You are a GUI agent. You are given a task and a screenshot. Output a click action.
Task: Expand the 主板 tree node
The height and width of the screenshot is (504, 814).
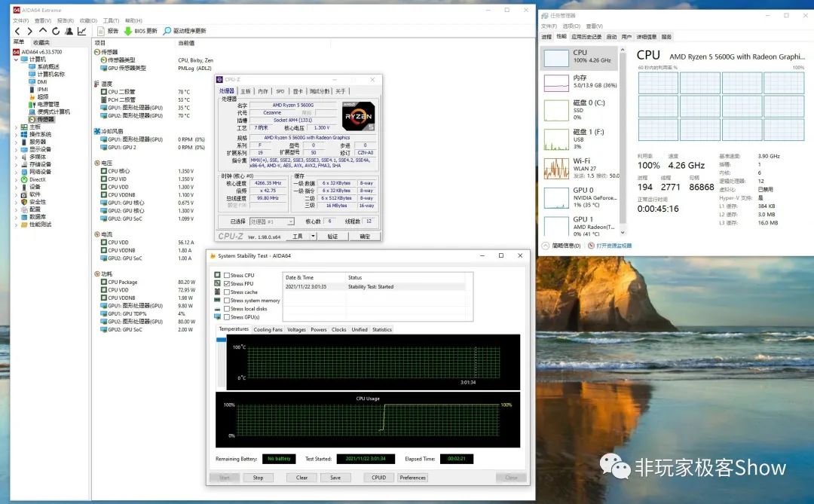[16, 127]
